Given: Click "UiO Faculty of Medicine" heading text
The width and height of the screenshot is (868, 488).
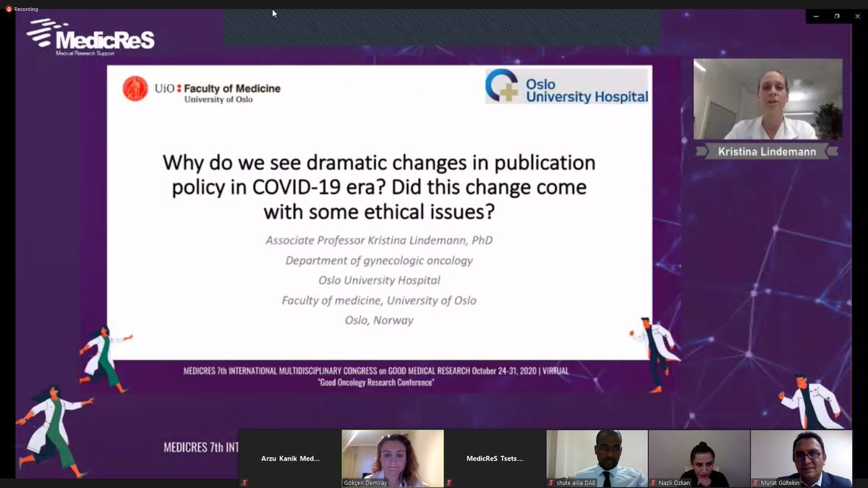Looking at the screenshot, I should point(217,88).
